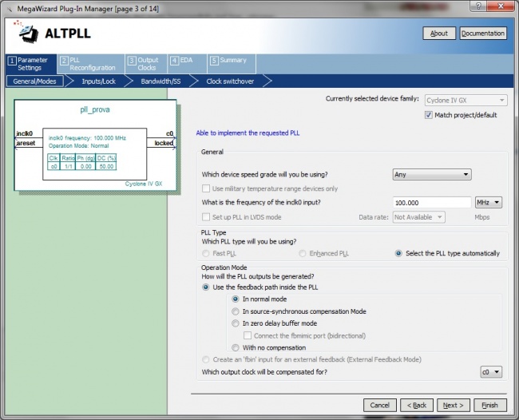
Task: Proceed with the Next > button
Action: (x=454, y=405)
